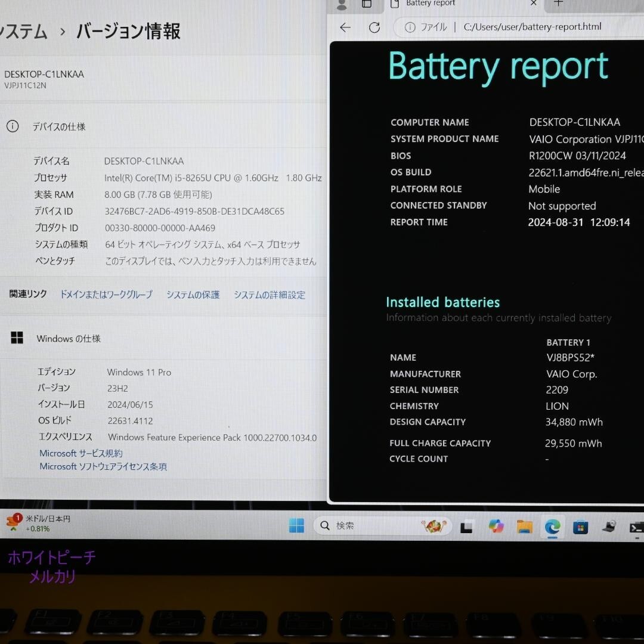The image size is (644, 644).
Task: Open File Explorer from the taskbar
Action: point(524,526)
